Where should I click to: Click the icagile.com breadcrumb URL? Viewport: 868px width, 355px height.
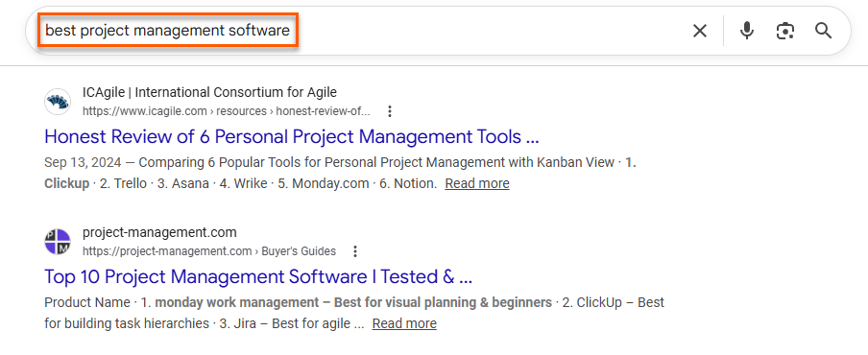(227, 111)
